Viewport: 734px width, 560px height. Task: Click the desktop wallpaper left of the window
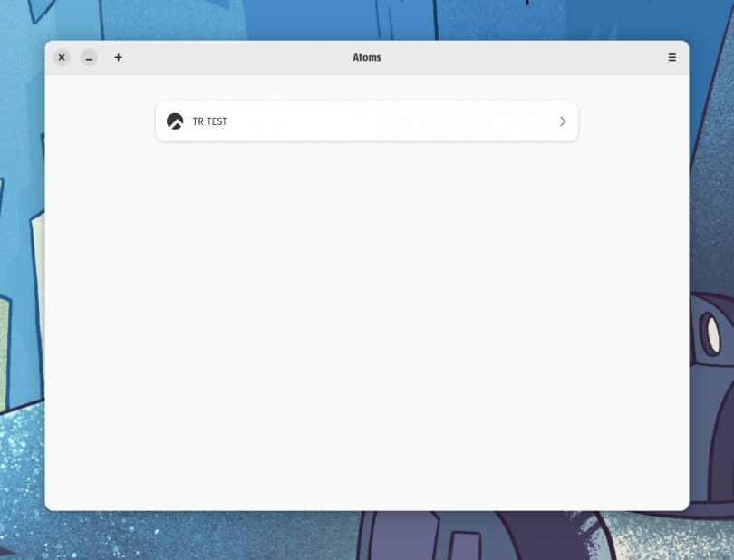(x=22, y=272)
